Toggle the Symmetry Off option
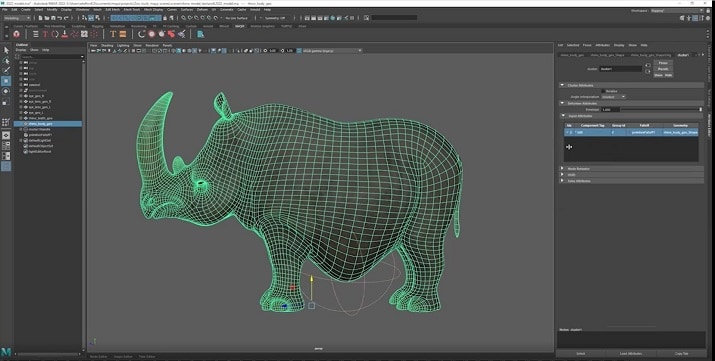715x361 pixels. [x=275, y=18]
